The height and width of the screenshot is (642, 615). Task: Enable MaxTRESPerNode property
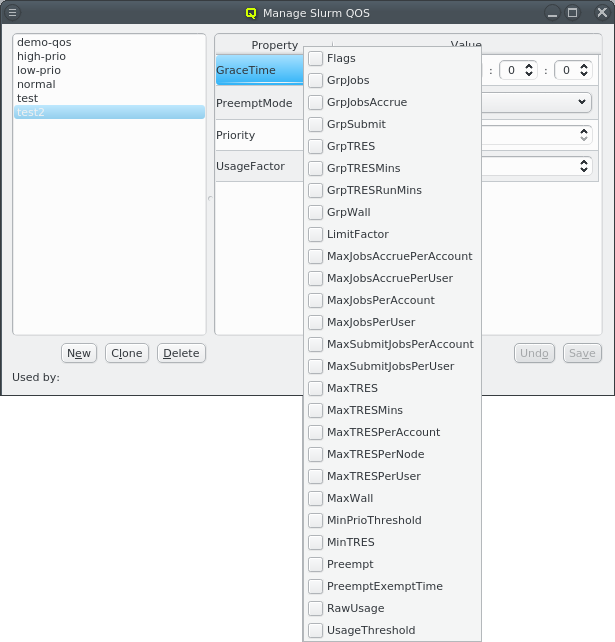[315, 454]
